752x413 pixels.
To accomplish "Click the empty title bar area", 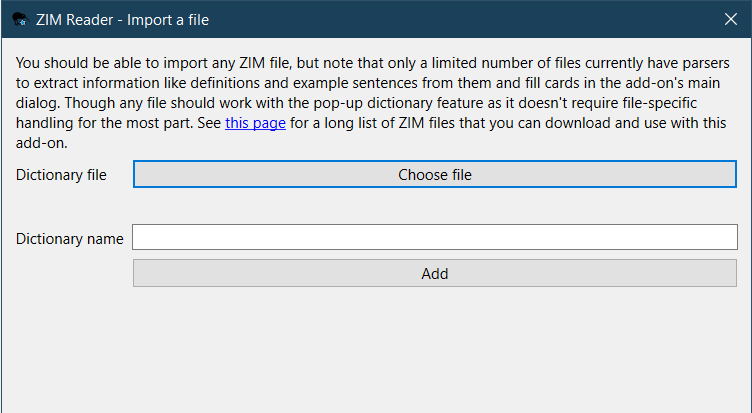I will point(450,19).
